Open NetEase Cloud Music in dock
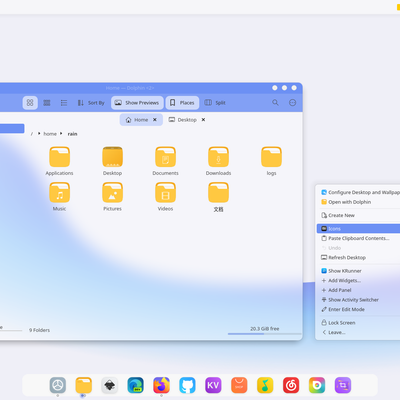Image resolution: width=400 pixels, height=400 pixels. pos(291,385)
